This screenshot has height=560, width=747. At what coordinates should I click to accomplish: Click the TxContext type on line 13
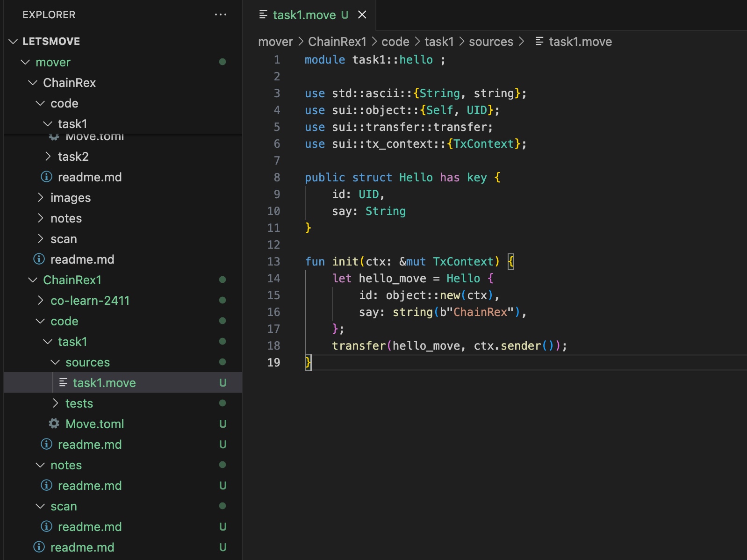click(463, 261)
